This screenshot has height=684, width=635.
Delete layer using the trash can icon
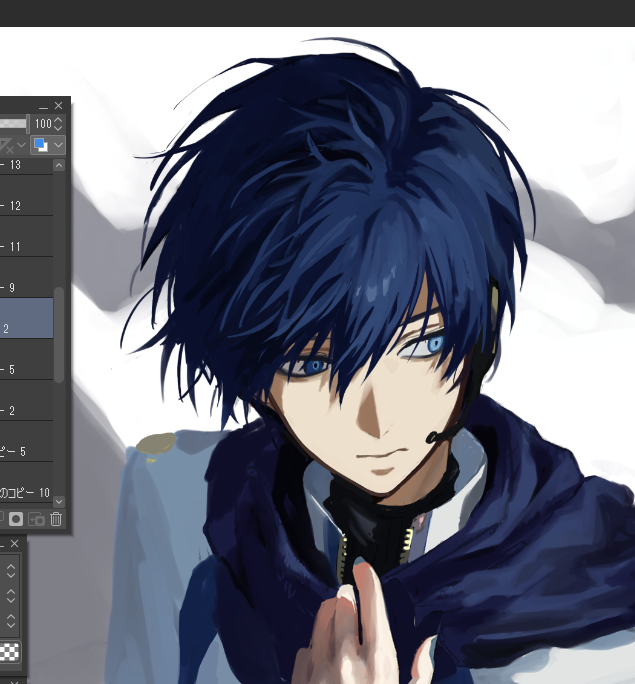point(56,519)
